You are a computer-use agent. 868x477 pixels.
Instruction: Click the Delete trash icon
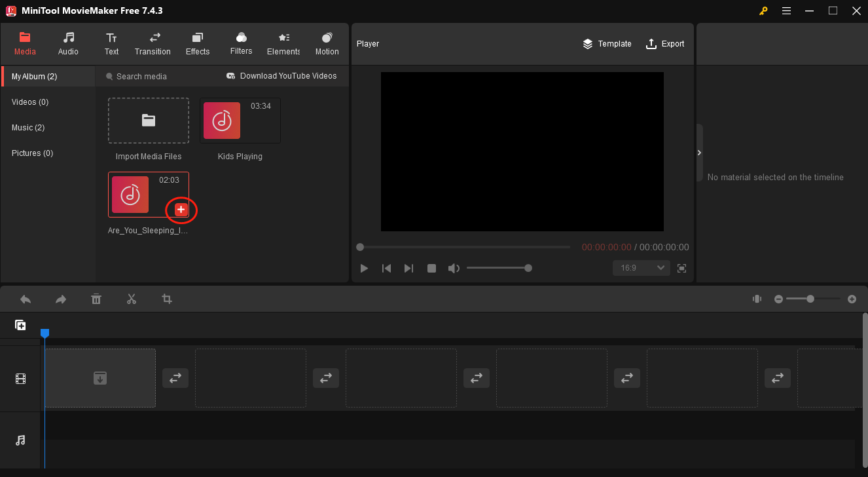[96, 299]
